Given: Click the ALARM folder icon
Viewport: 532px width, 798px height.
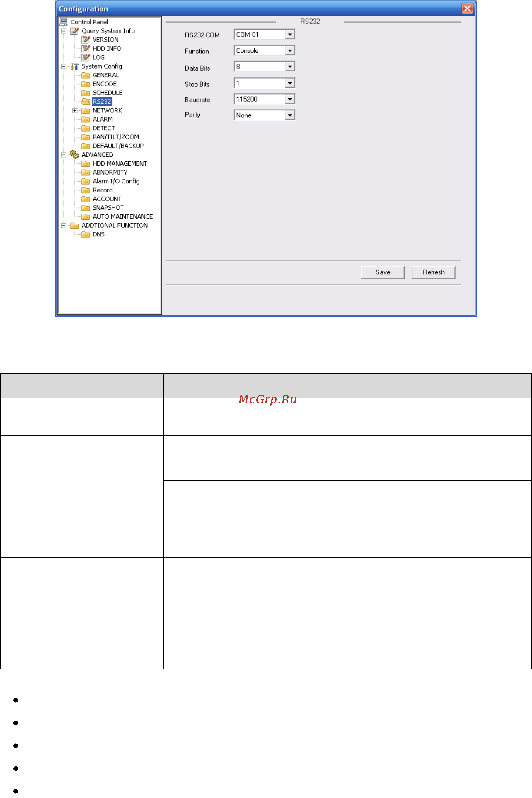Looking at the screenshot, I should click(x=86, y=120).
